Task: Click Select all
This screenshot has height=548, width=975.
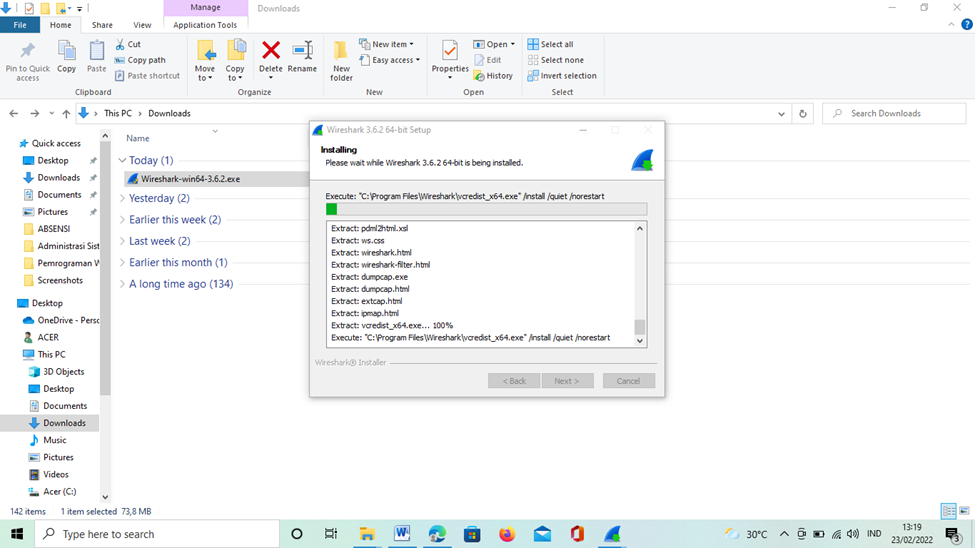Action: tap(550, 44)
